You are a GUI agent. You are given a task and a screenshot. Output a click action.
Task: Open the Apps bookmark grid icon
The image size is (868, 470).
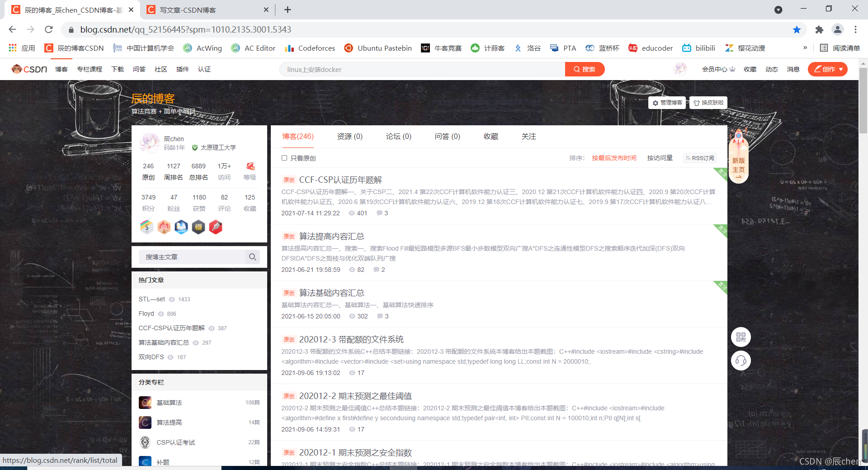pos(13,48)
